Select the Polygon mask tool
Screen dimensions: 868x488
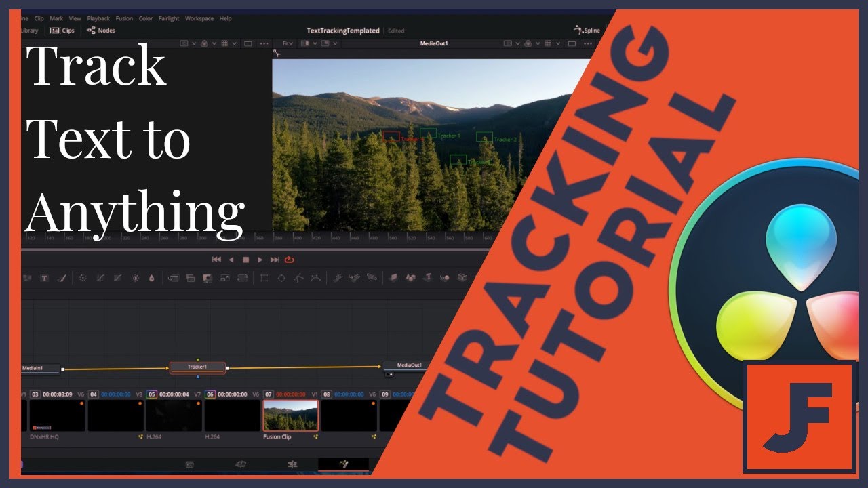click(x=298, y=278)
